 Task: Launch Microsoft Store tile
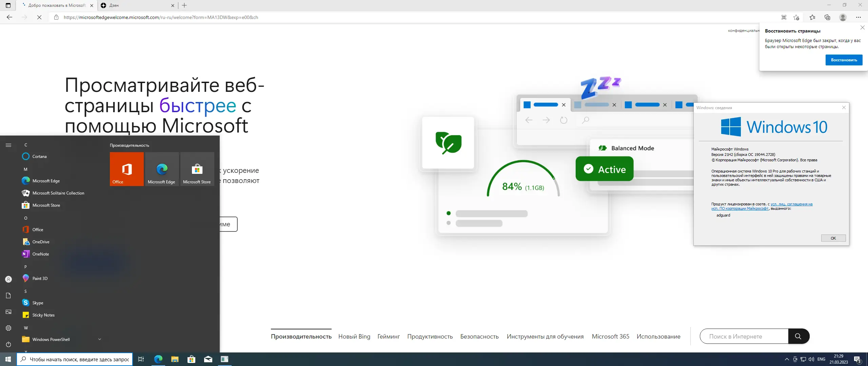tap(197, 169)
